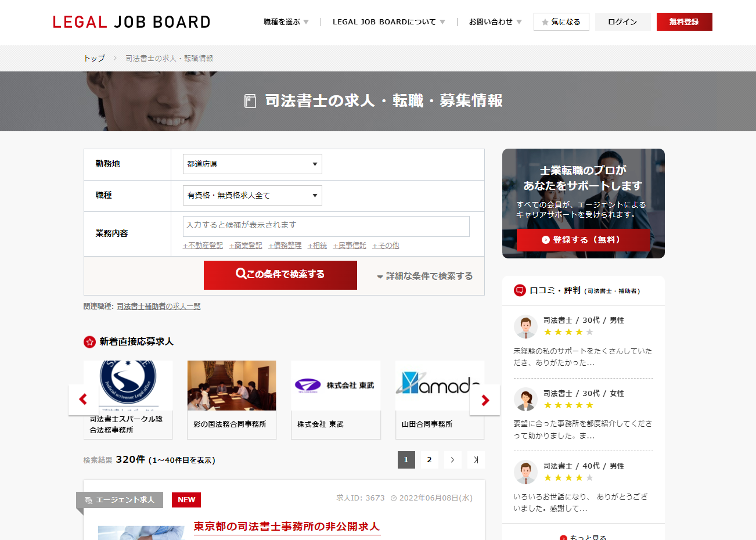The image size is (756, 540).
Task: Add +民事信託 keyword
Action: point(350,246)
